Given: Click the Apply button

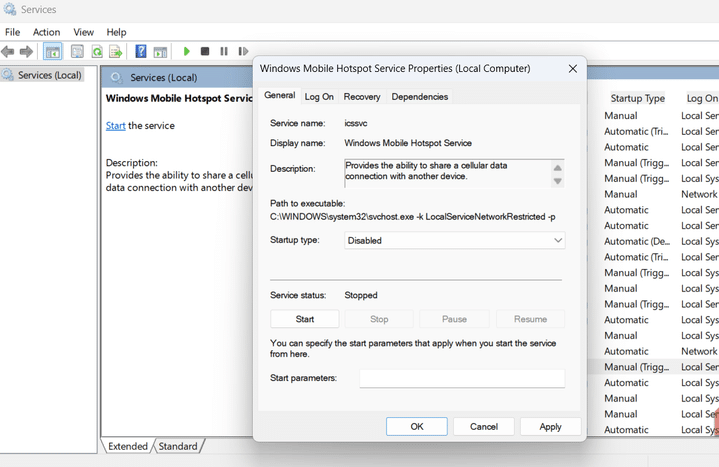Looking at the screenshot, I should [x=550, y=427].
